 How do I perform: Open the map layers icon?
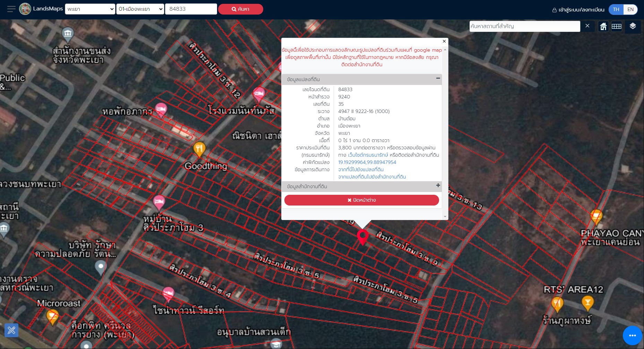tap(633, 26)
